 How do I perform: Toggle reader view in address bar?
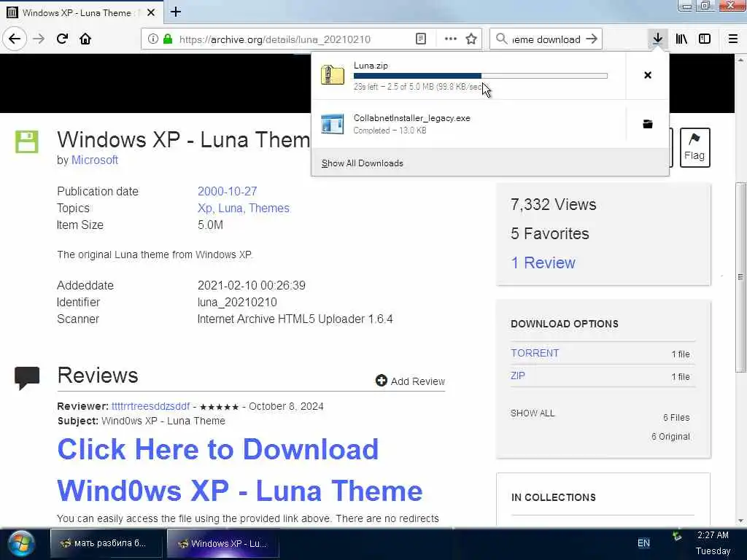[421, 39]
